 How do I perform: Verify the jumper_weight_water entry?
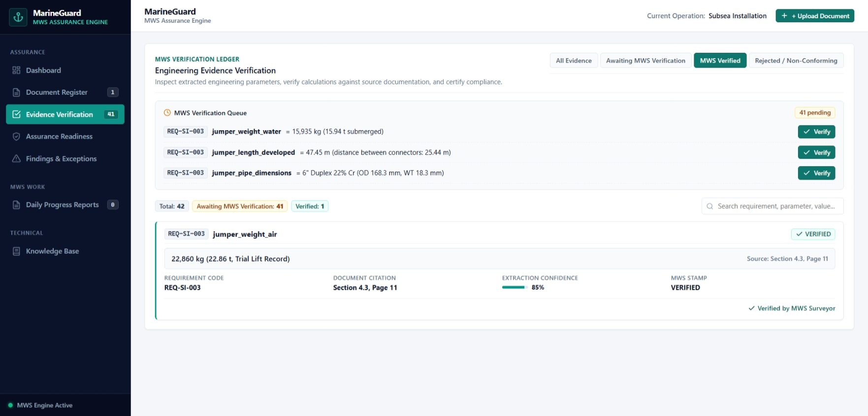click(x=816, y=132)
